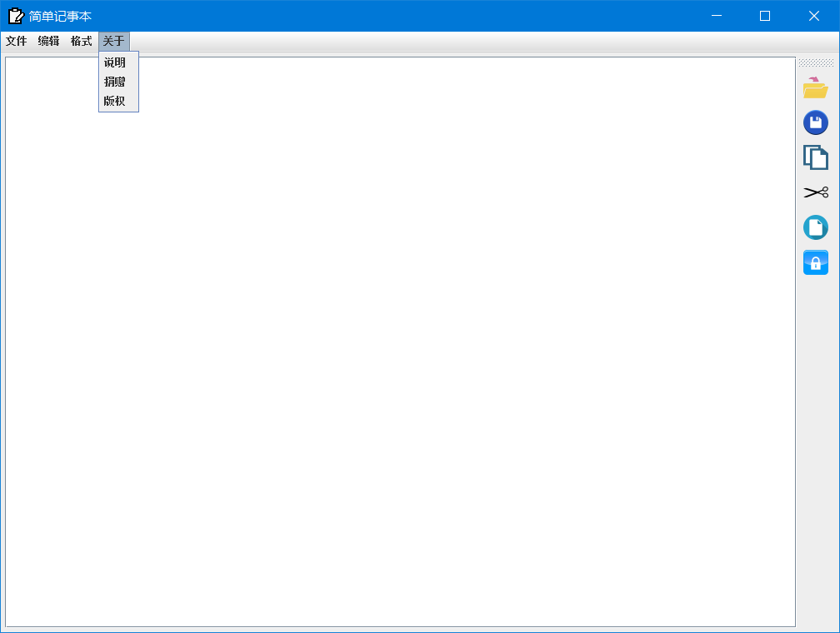Maximize the notepad window

click(x=765, y=16)
